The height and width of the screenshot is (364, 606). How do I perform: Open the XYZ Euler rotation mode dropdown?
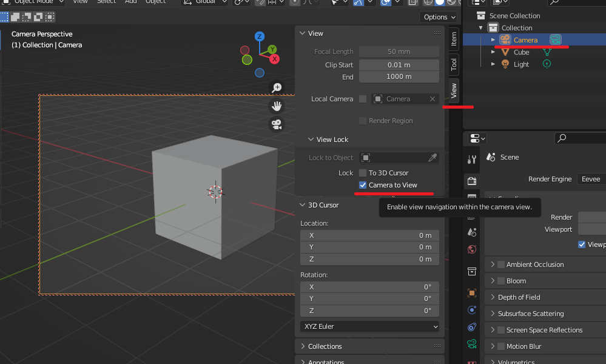tap(369, 326)
